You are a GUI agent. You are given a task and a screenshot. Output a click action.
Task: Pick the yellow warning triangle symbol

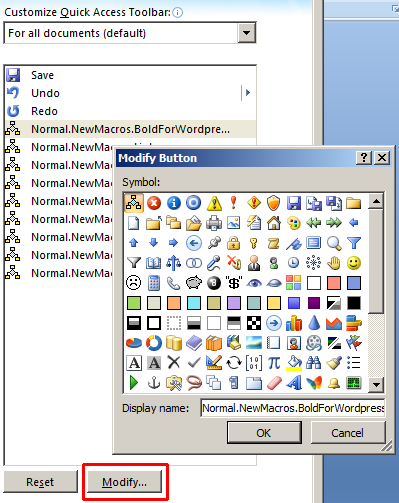pyautogui.click(x=214, y=203)
